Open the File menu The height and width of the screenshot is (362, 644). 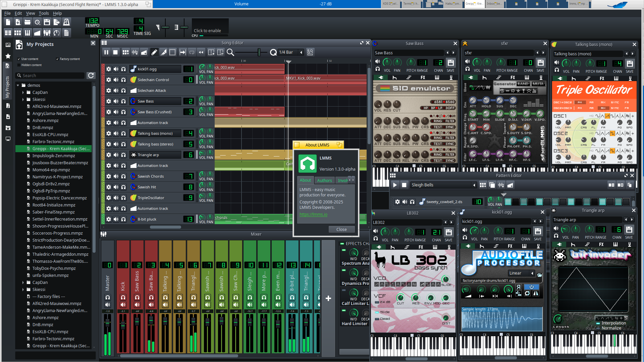coord(7,13)
